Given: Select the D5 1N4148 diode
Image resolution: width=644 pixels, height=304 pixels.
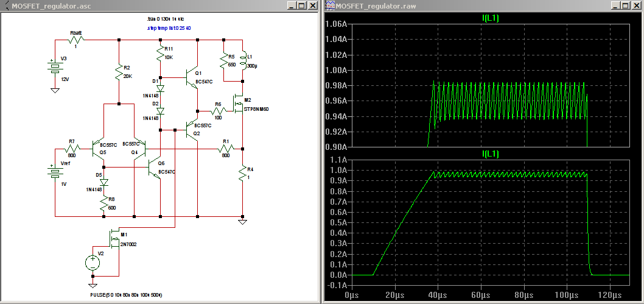Looking at the screenshot, I should (x=103, y=182).
